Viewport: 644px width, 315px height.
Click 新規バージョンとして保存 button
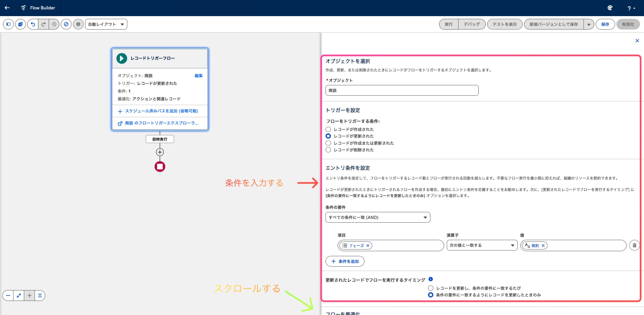[554, 24]
